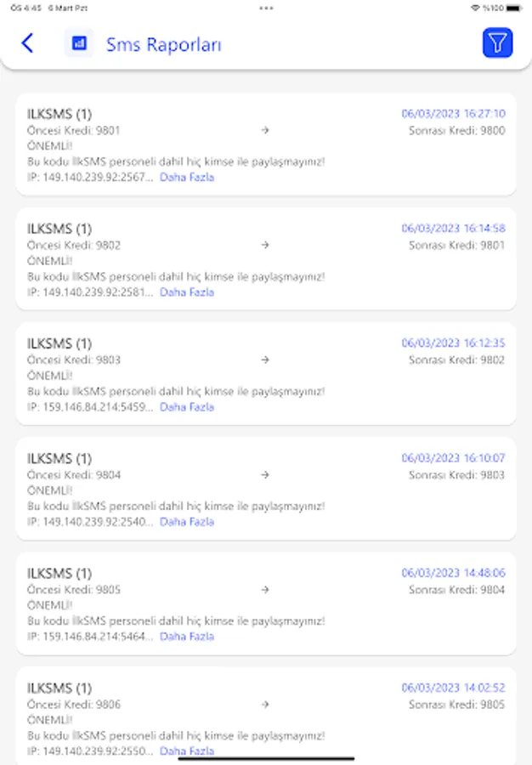Image resolution: width=532 pixels, height=765 pixels.
Task: Click Daha Fazla in the 14:48:06 report
Action: coord(187,637)
